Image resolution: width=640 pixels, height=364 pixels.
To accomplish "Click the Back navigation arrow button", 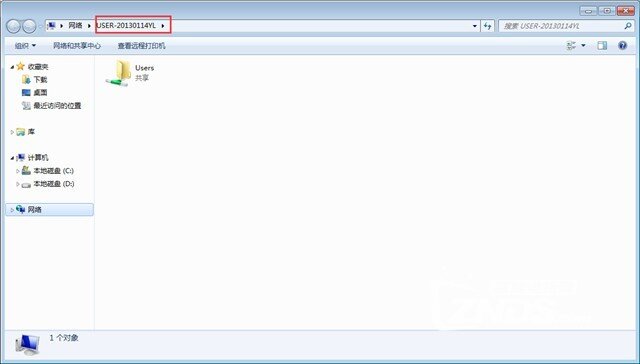I will point(13,27).
